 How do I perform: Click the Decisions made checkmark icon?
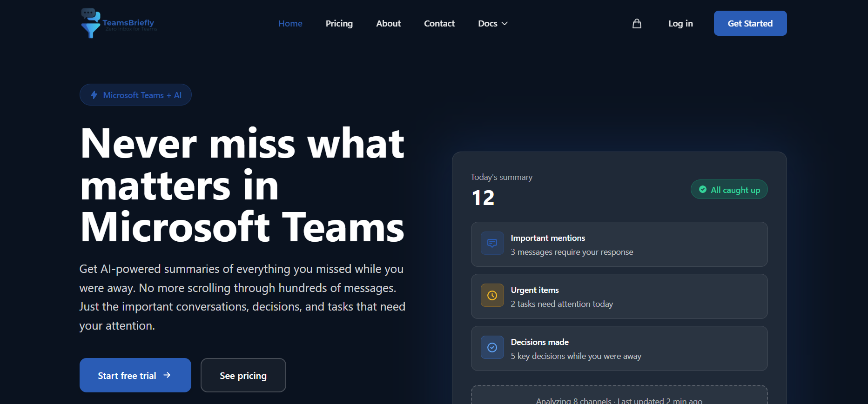[492, 347]
